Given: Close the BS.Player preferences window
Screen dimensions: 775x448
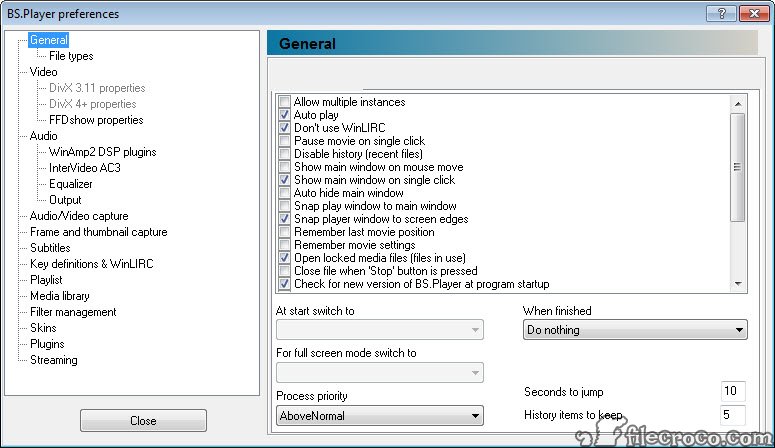Looking at the screenshot, I should coord(754,13).
